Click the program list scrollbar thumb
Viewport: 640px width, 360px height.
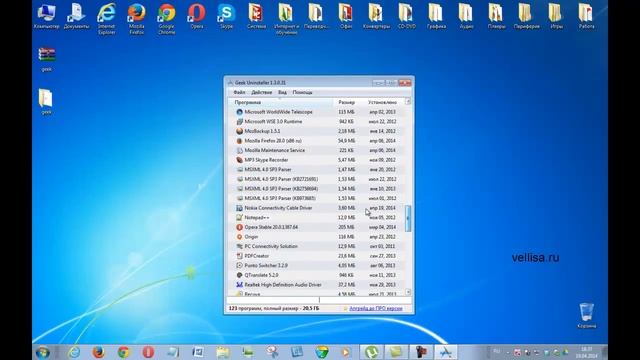408,218
